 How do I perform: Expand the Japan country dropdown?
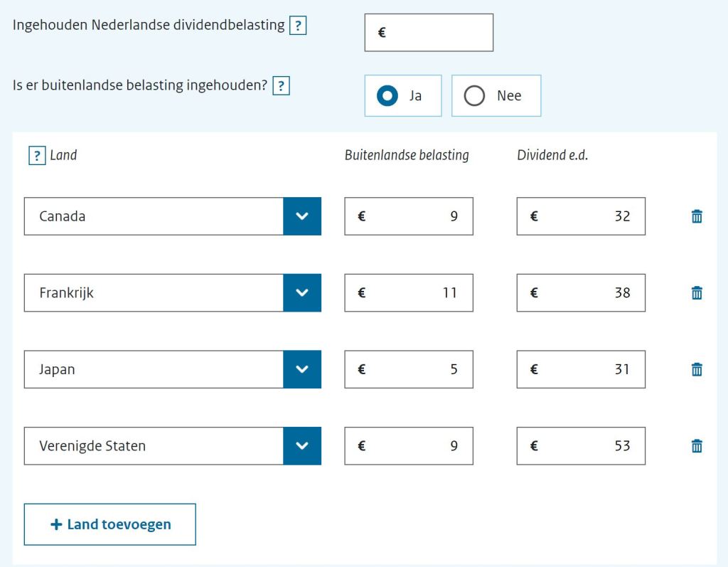click(301, 369)
